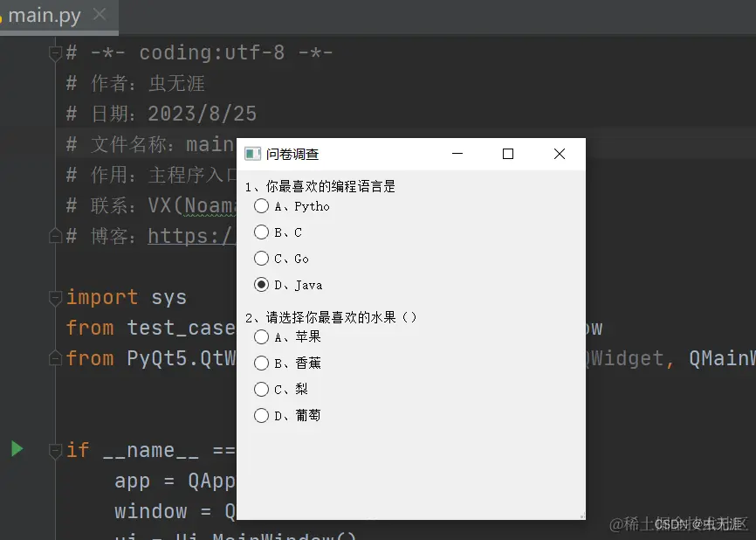The image size is (756, 540).
Task: Select fruit option "A、苹果"
Action: tap(262, 336)
